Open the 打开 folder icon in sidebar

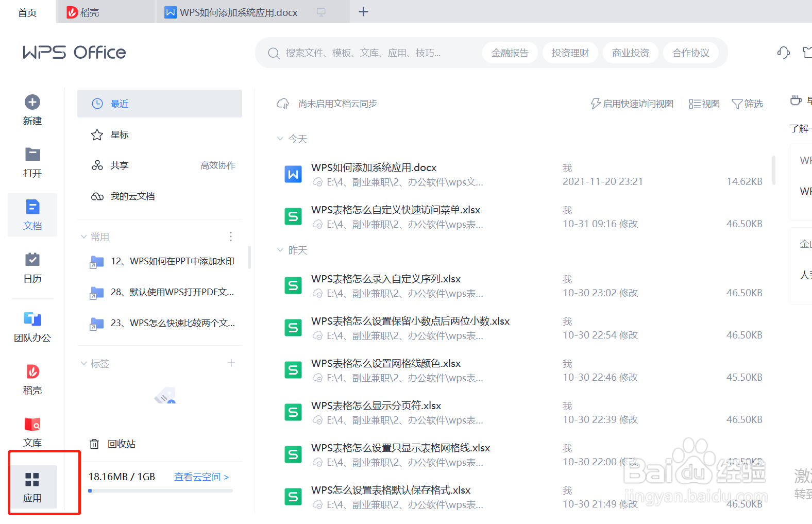[x=32, y=154]
